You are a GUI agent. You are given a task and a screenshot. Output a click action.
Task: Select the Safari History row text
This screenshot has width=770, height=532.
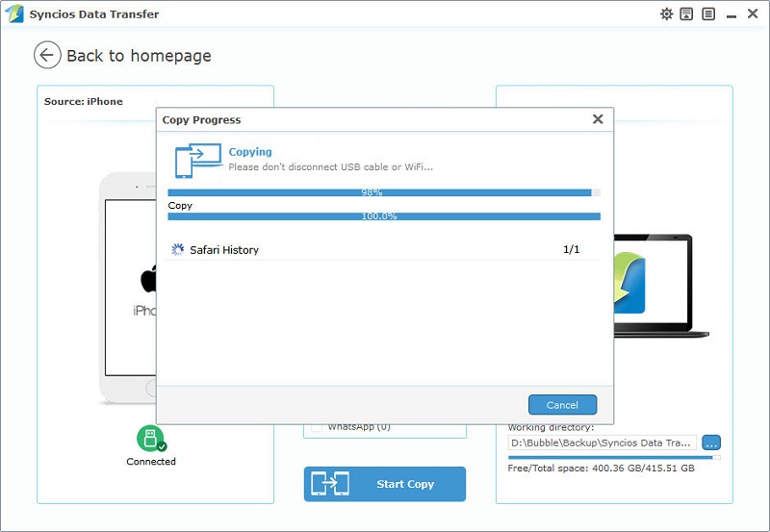tap(224, 250)
